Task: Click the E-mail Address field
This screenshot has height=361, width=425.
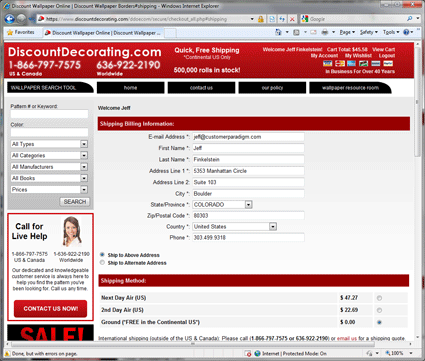Action: 248,137
